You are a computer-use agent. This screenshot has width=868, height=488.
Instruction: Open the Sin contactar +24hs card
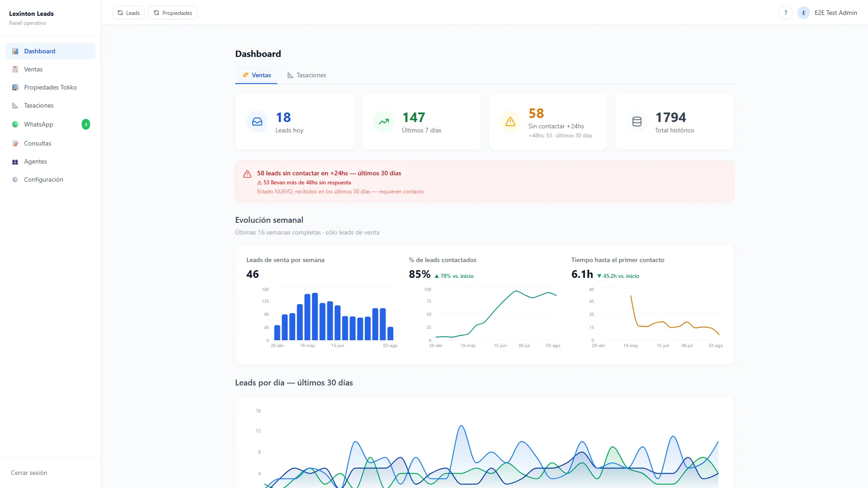point(548,122)
